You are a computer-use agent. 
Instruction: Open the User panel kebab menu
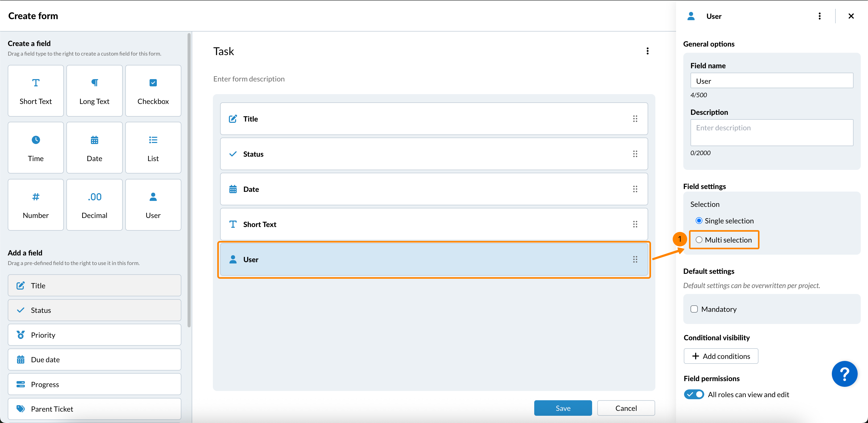pyautogui.click(x=819, y=16)
